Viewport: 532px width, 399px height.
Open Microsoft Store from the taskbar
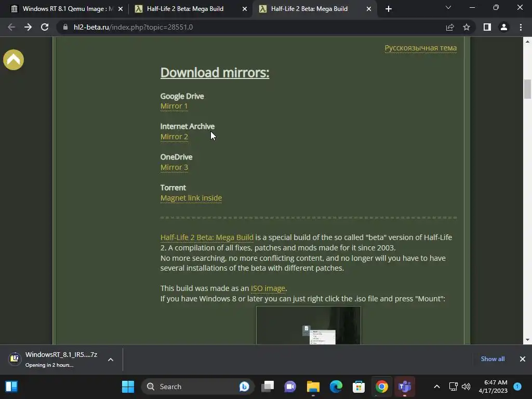tap(358, 387)
